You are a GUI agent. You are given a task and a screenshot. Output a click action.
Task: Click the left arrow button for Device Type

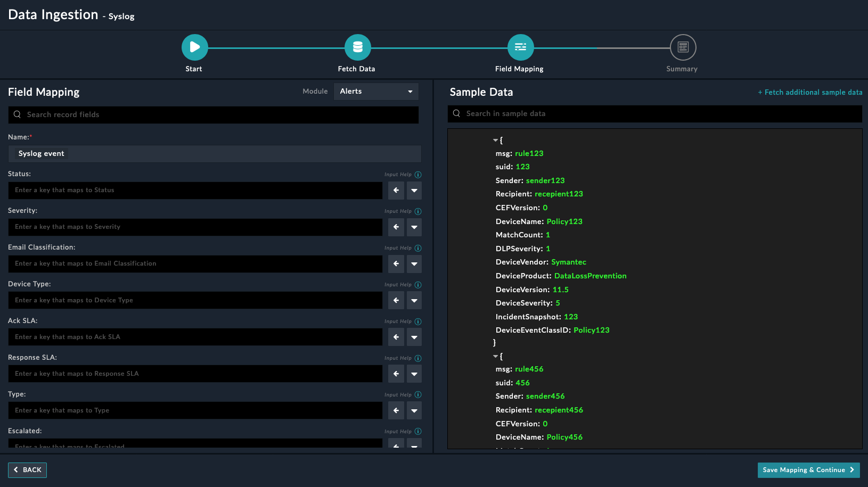click(x=396, y=300)
